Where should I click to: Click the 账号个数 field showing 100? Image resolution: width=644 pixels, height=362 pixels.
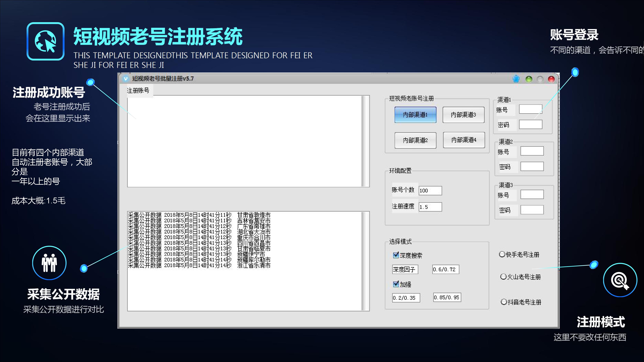430,190
